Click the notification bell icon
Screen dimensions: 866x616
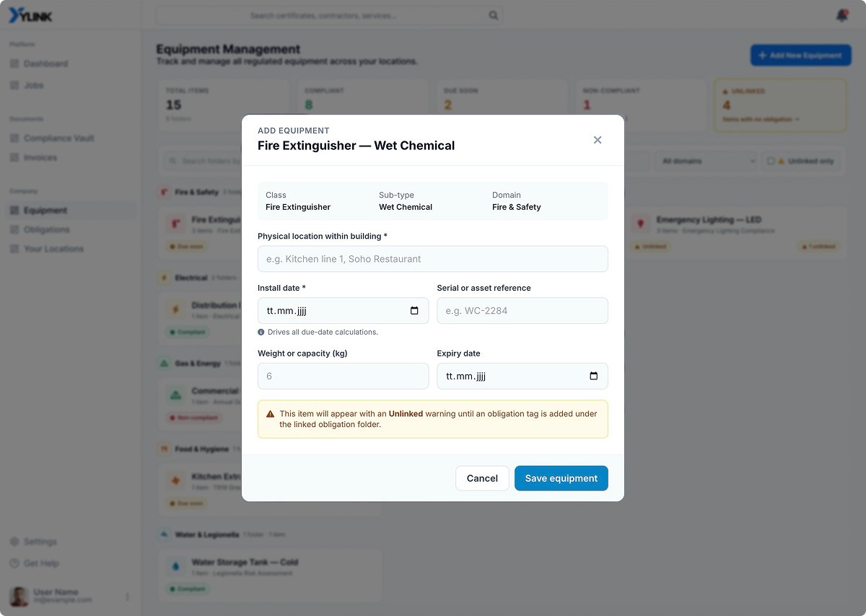[841, 15]
